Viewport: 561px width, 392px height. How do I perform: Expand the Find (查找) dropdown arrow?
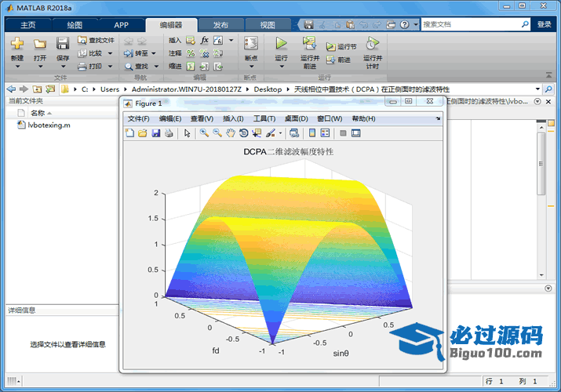(156, 66)
